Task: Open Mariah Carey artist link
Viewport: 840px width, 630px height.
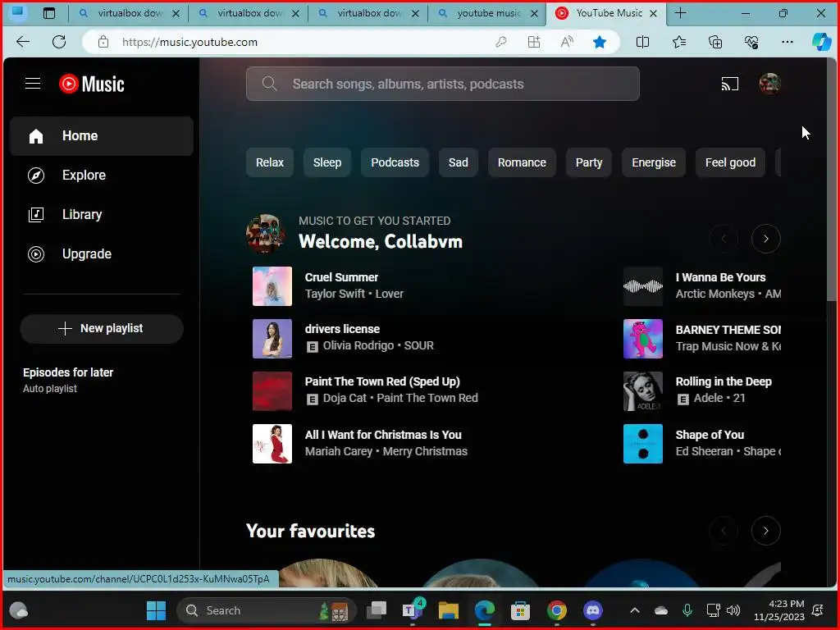Action: 339,451
